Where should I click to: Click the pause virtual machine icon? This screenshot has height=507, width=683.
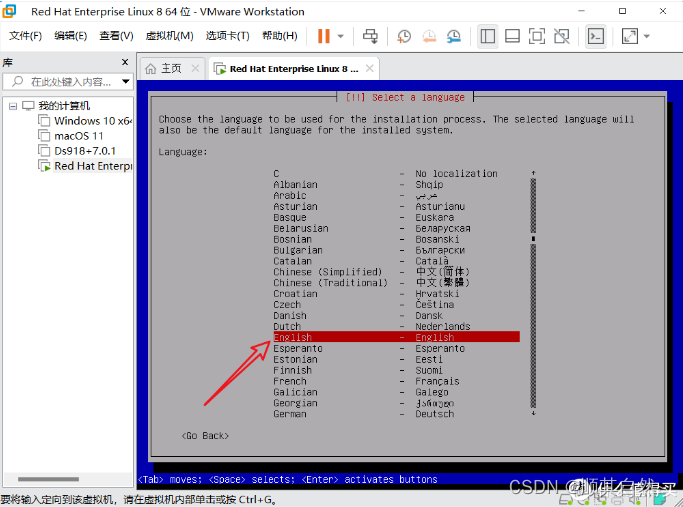point(324,36)
